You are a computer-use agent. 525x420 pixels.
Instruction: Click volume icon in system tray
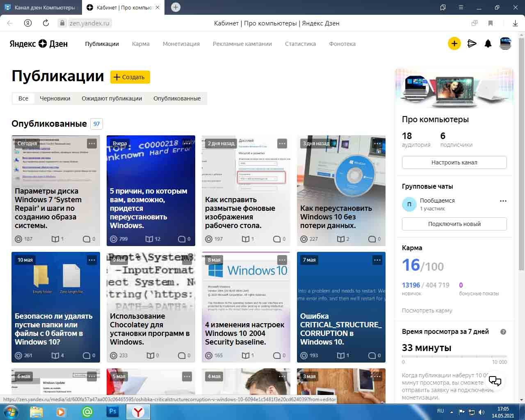point(482,412)
